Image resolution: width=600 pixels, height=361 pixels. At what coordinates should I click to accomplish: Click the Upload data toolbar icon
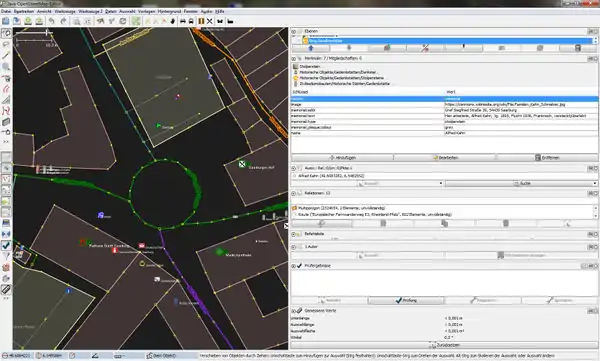click(39, 21)
